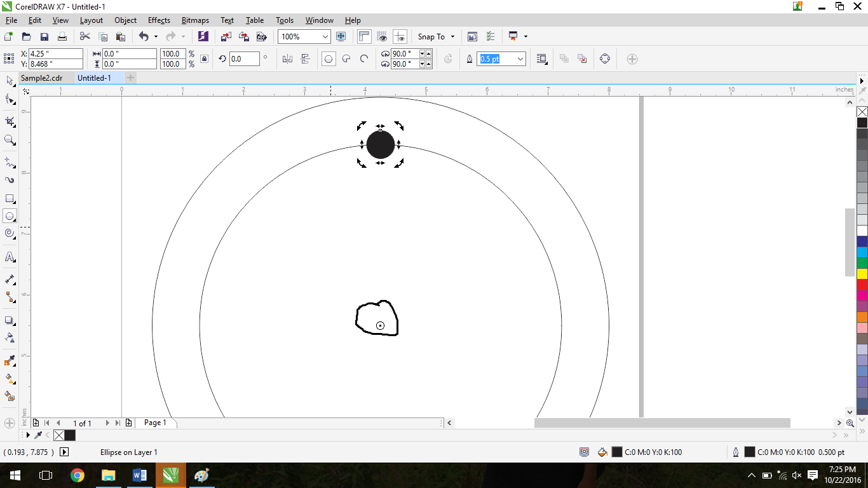Image resolution: width=868 pixels, height=488 pixels.
Task: Select the Ellipse shape mode button
Action: [329, 59]
